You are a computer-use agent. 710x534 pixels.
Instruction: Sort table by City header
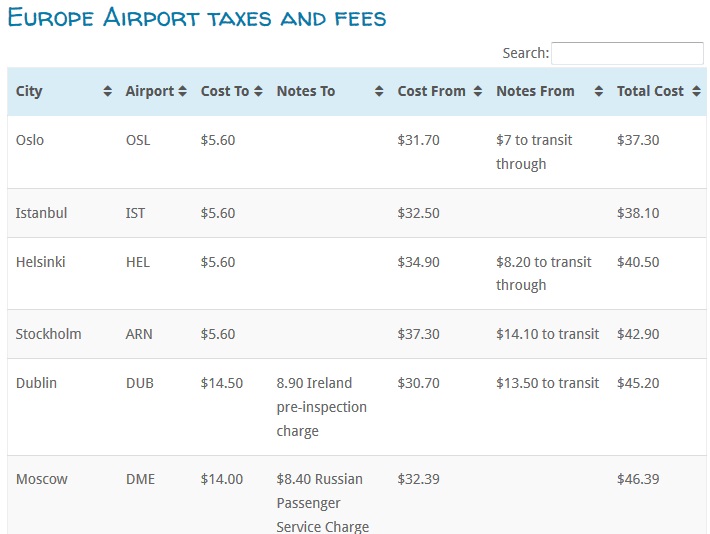pyautogui.click(x=30, y=91)
